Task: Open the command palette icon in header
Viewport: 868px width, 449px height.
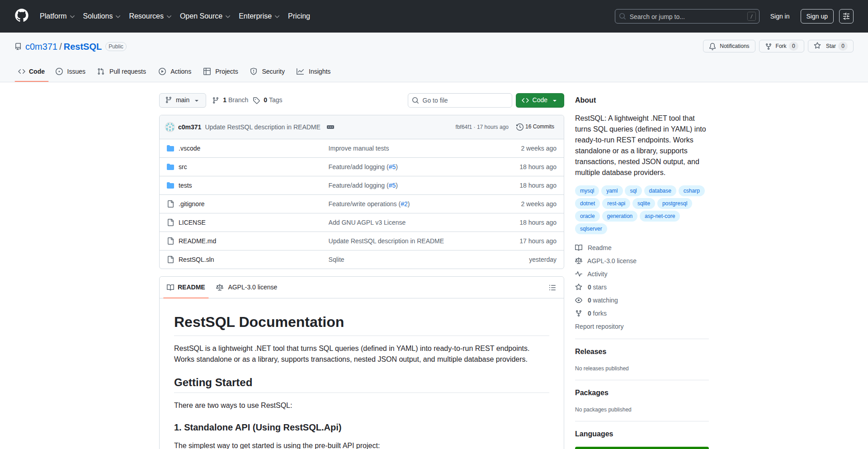Action: pyautogui.click(x=846, y=16)
